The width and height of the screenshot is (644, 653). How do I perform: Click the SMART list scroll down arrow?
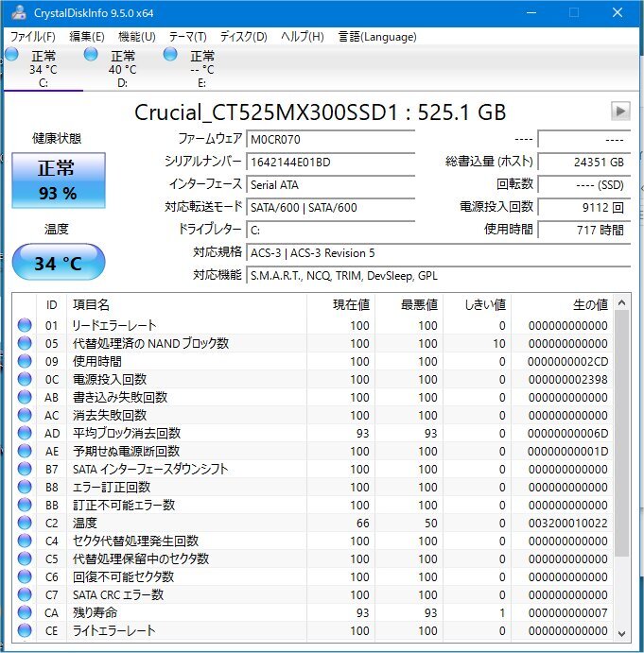621,634
